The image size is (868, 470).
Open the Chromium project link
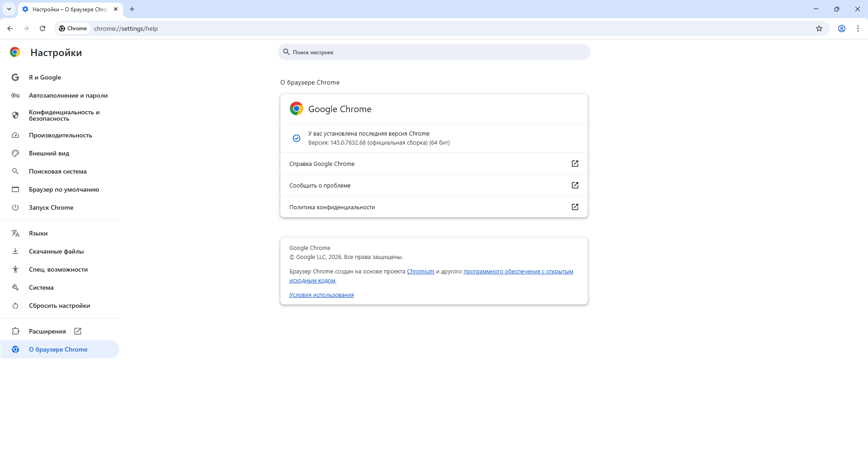(420, 272)
